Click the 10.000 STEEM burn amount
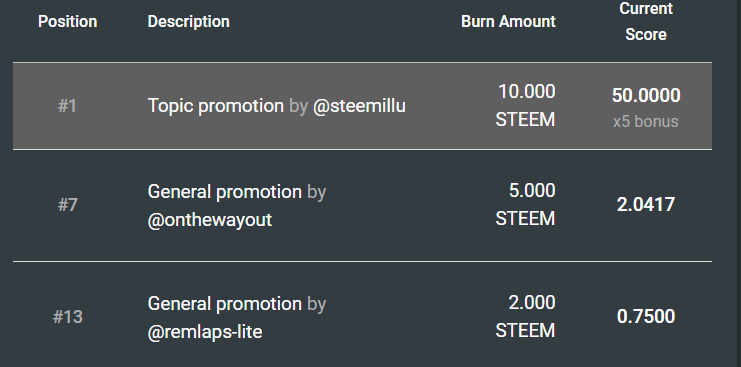 (526, 106)
